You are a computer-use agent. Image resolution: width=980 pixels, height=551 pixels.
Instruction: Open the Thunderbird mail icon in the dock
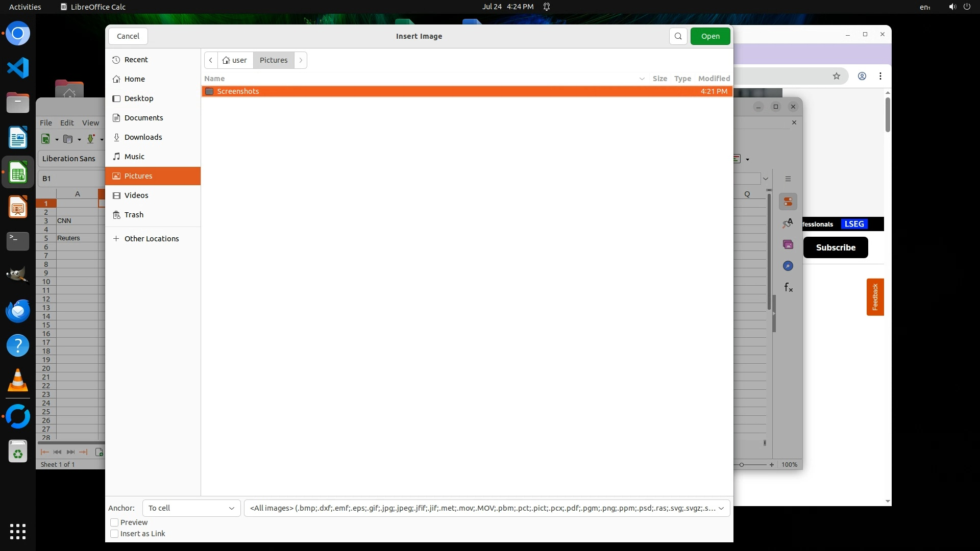pos(18,311)
